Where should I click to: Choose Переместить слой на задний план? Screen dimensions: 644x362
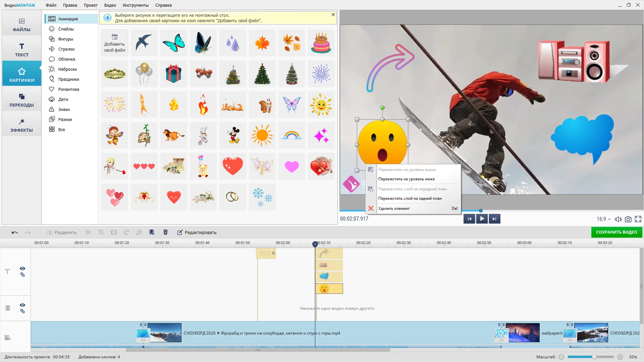[x=413, y=198]
